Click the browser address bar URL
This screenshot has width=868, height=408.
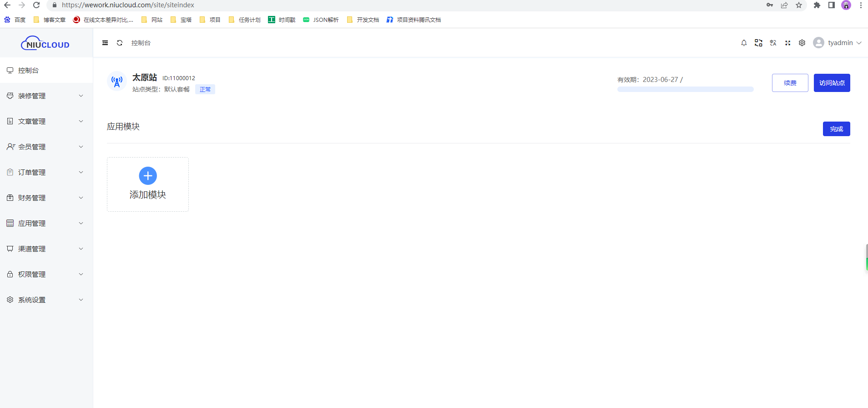click(128, 5)
